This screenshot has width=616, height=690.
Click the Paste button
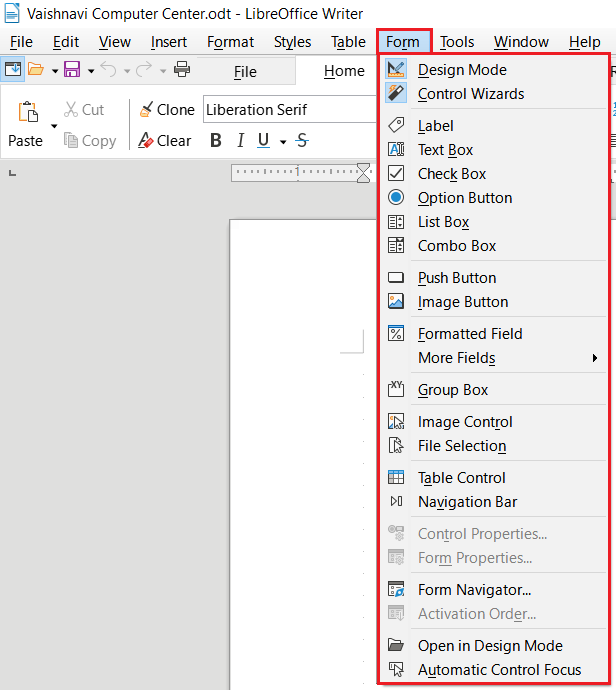click(26, 125)
